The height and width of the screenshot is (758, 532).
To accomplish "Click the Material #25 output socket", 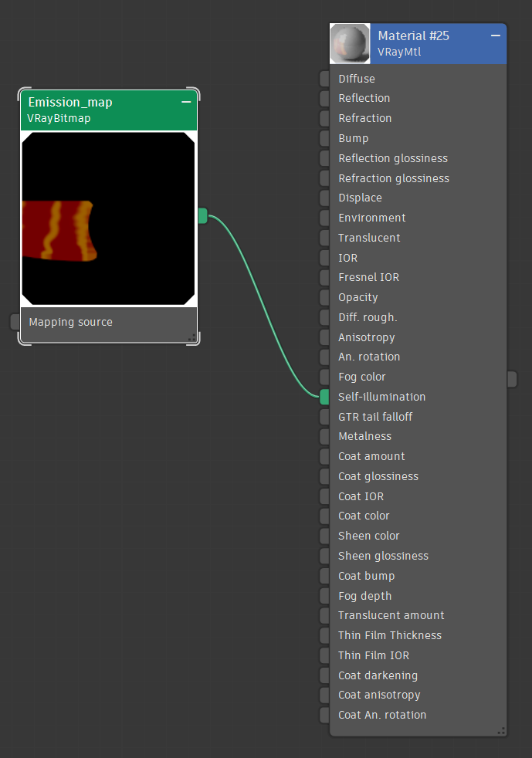I will coord(511,378).
